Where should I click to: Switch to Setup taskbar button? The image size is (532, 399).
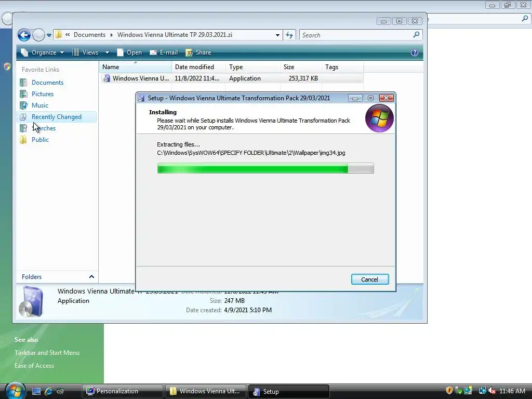289,391
